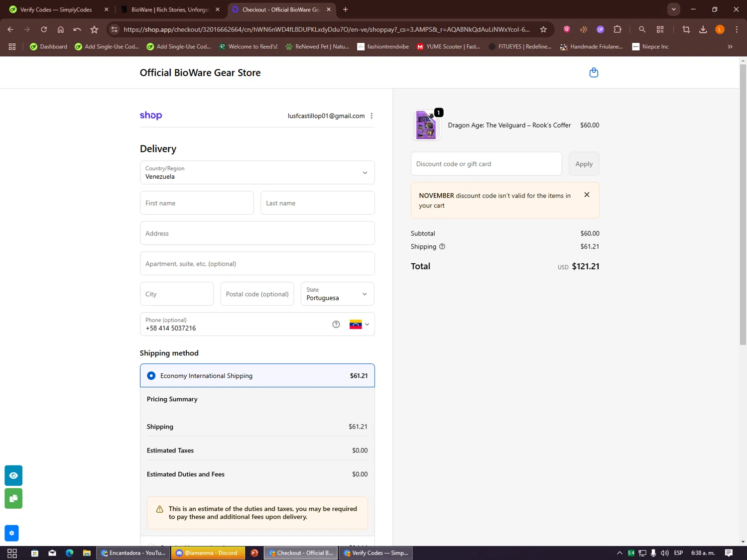Open browser downloads icon
This screenshot has width=747, height=560.
703,29
